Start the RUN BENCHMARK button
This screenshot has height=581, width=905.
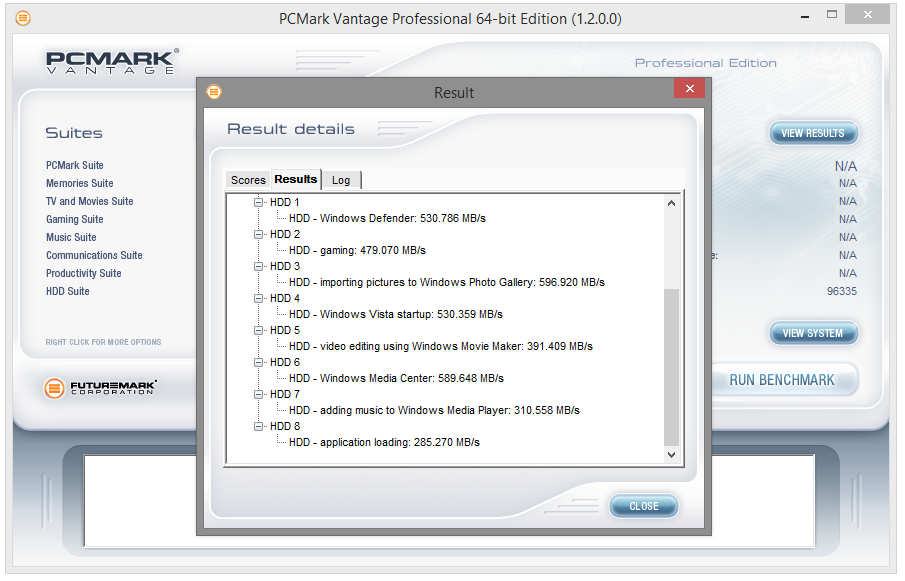782,380
